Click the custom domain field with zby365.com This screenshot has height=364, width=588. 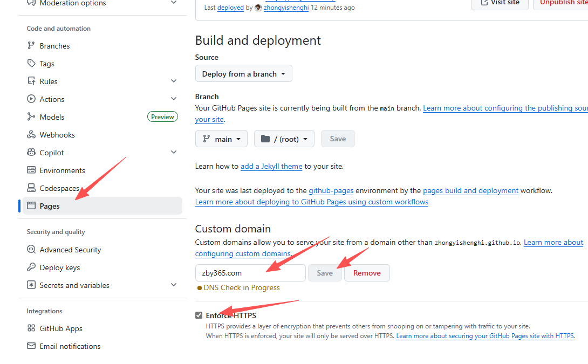(250, 273)
